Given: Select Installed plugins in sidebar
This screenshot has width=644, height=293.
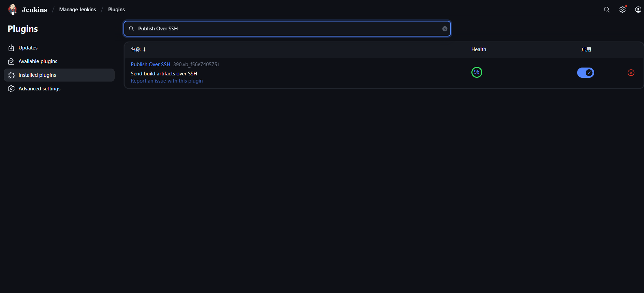Looking at the screenshot, I should 37,75.
